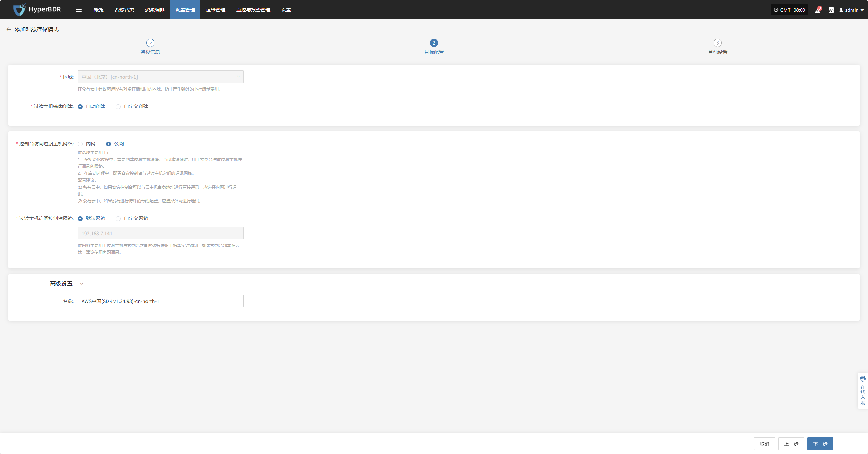Image resolution: width=868 pixels, height=454 pixels.
Task: Select 内网 network radio option
Action: pos(87,144)
